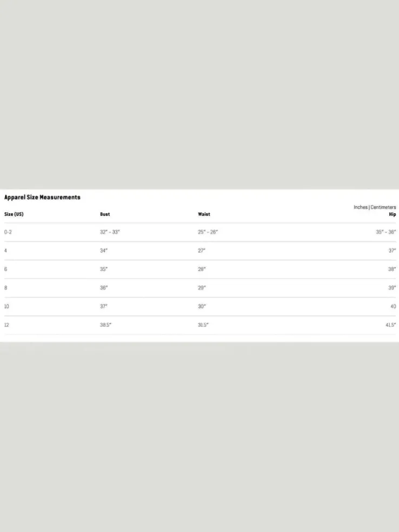Click the size 10 row label
Viewport: 399px width, 532px height.
[6, 306]
